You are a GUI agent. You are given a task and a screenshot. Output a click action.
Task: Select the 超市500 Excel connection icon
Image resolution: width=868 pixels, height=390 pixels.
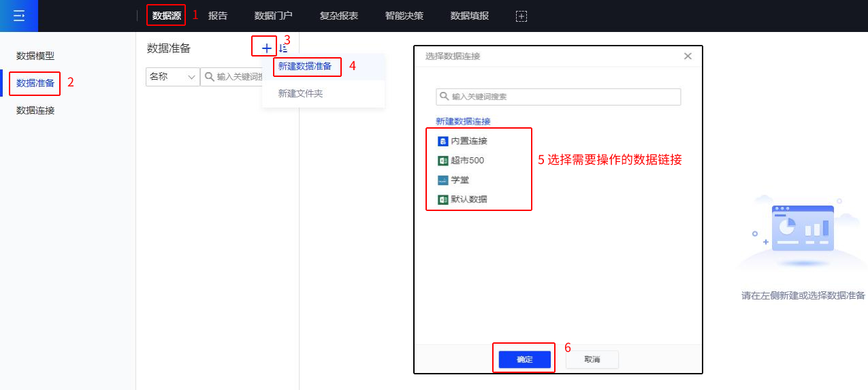[x=443, y=161]
